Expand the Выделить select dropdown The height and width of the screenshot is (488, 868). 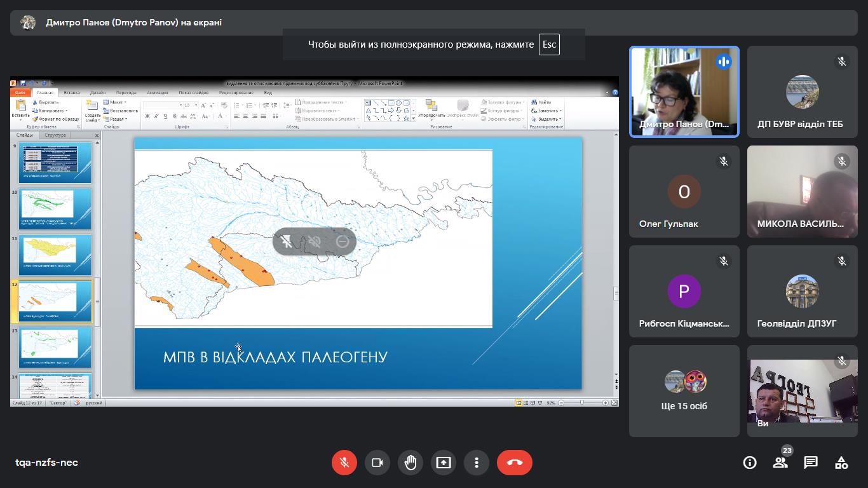[x=560, y=119]
